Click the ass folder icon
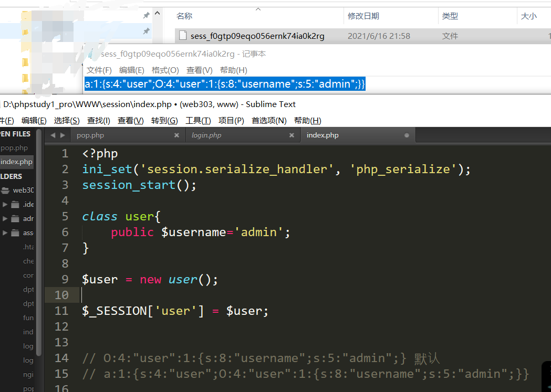The image size is (551, 392). pyautogui.click(x=15, y=232)
